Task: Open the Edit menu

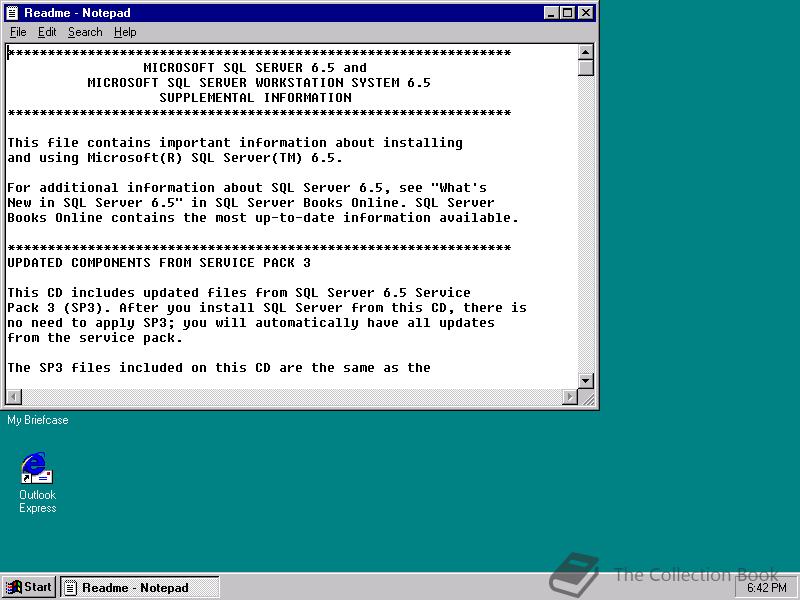Action: 47,32
